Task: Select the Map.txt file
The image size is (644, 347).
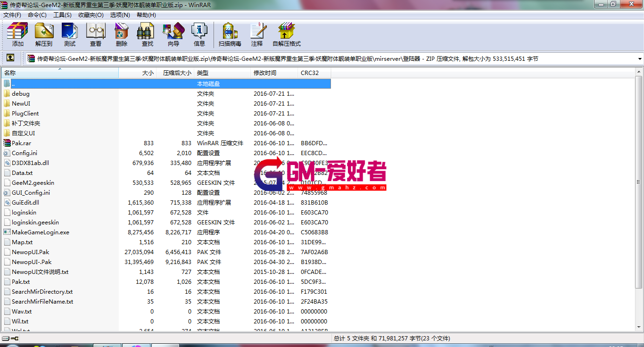Action: point(22,242)
